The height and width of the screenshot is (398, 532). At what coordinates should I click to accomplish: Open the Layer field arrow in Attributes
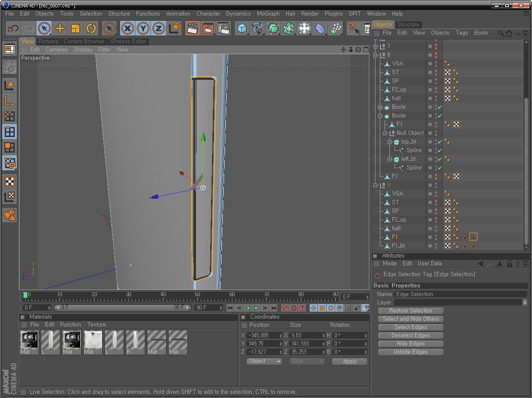coord(525,303)
